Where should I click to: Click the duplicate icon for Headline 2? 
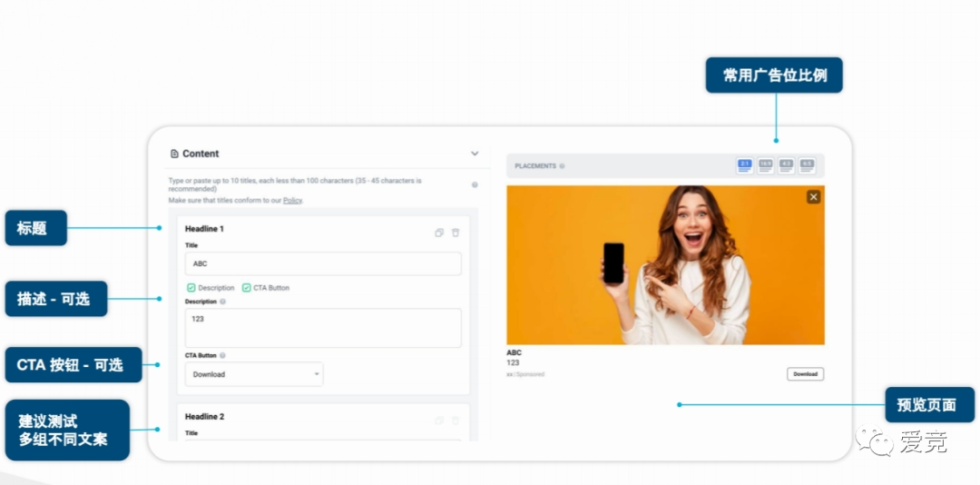click(x=439, y=421)
